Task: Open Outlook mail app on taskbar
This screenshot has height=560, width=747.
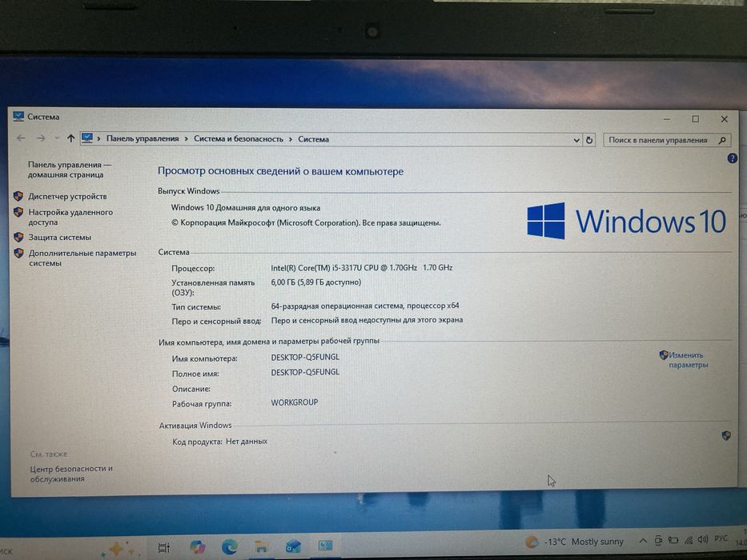Action: (x=292, y=547)
